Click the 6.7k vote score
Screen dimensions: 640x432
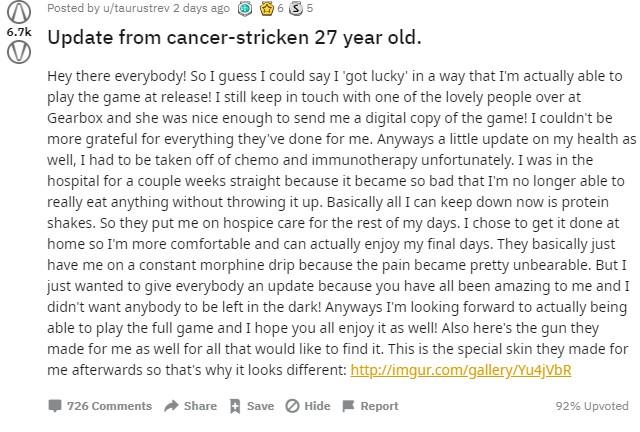coord(18,32)
